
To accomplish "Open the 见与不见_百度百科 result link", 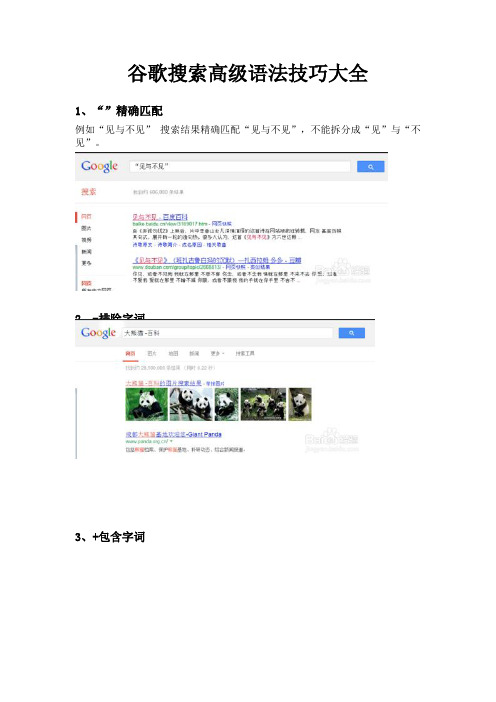I will [160, 217].
